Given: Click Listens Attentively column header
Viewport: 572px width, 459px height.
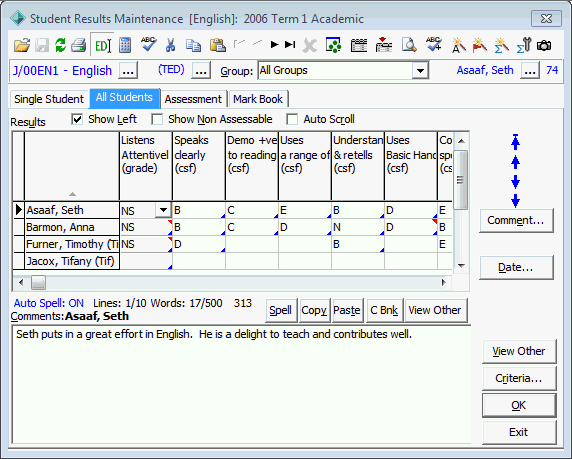Looking at the screenshot, I should coord(146,166).
